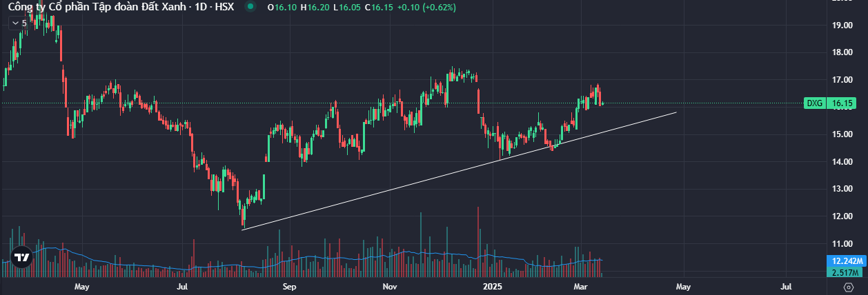Click the low value L16.05
This screenshot has width=868, height=295.
(x=346, y=7)
